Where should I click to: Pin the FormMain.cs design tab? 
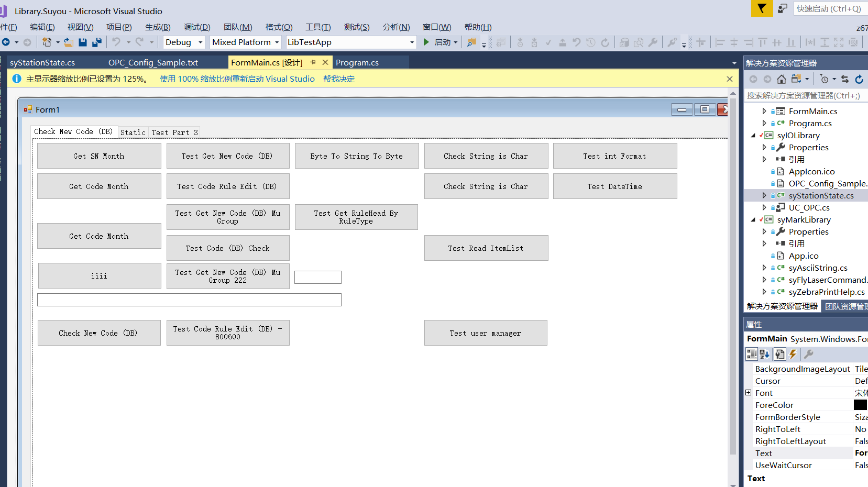point(313,62)
